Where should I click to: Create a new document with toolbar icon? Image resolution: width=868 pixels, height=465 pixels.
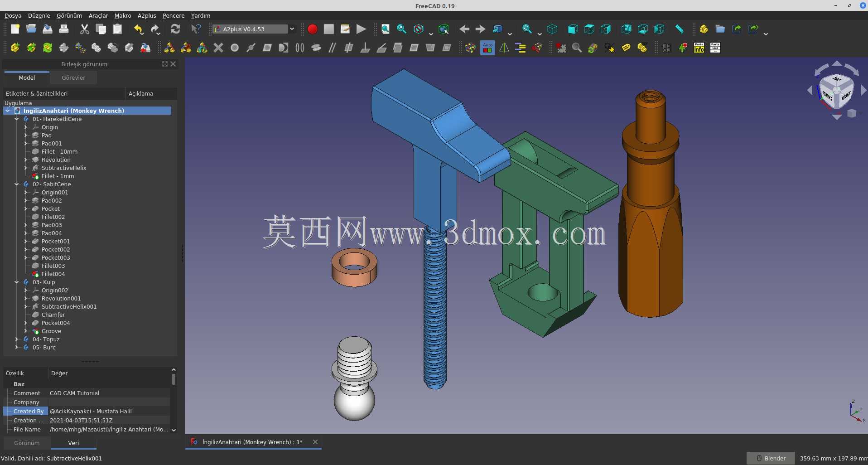click(x=15, y=29)
